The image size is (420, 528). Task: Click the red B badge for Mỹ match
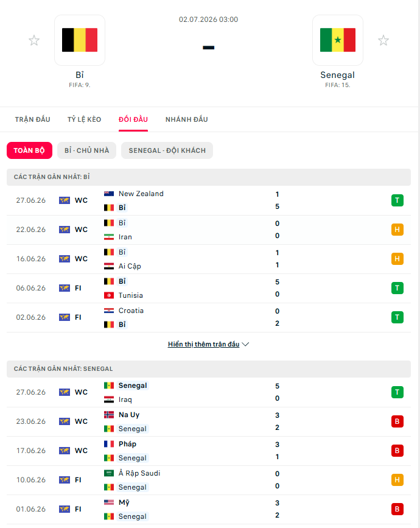(397, 509)
